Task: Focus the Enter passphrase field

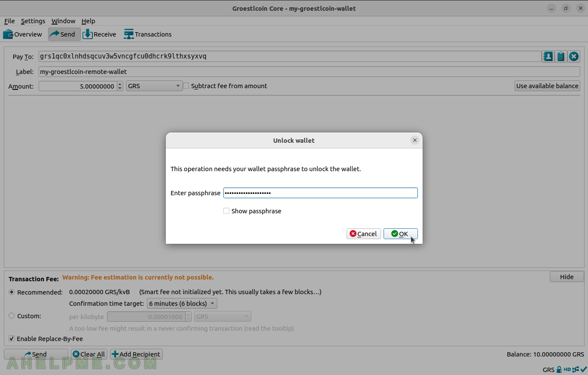Action: pyautogui.click(x=320, y=193)
